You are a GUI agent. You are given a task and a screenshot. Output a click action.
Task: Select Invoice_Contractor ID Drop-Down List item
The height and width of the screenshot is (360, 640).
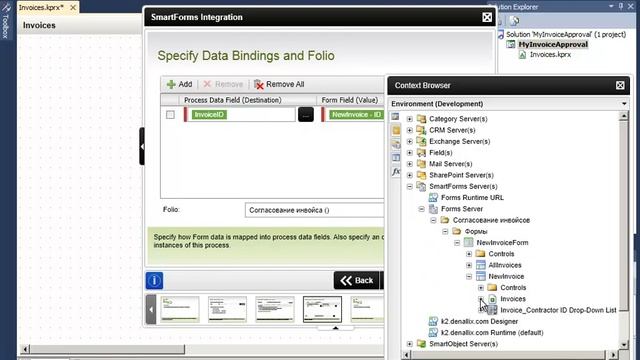[558, 310]
